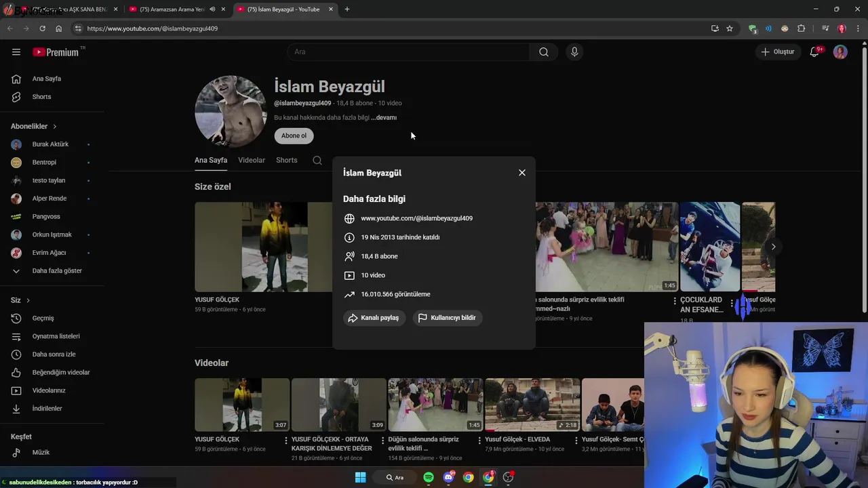The height and width of the screenshot is (488, 868).
Task: Reload the page in browser
Action: pyautogui.click(x=42, y=28)
